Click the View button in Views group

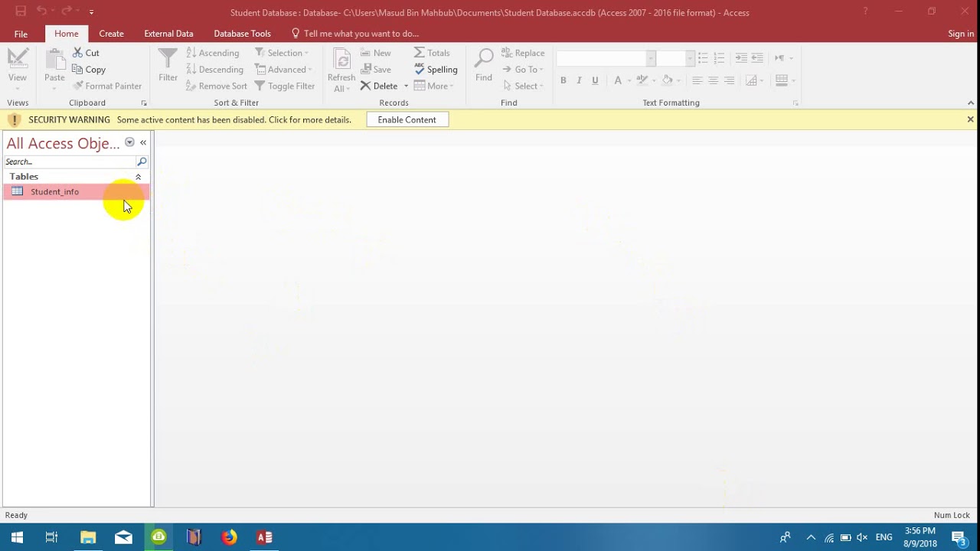coord(18,69)
